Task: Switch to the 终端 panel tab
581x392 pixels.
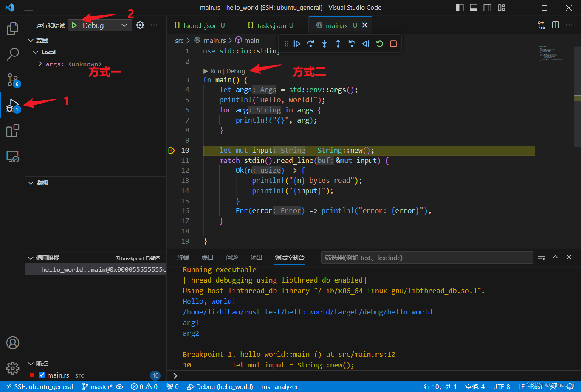Action: coord(183,258)
